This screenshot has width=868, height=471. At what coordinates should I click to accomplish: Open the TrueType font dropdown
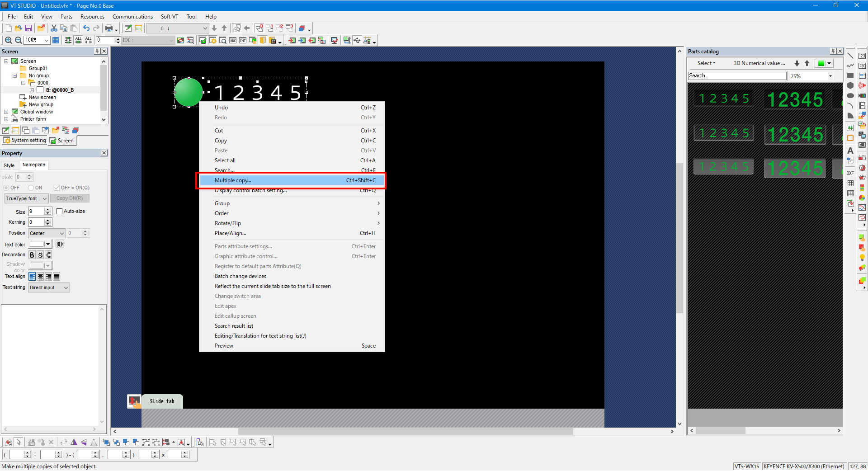point(26,198)
